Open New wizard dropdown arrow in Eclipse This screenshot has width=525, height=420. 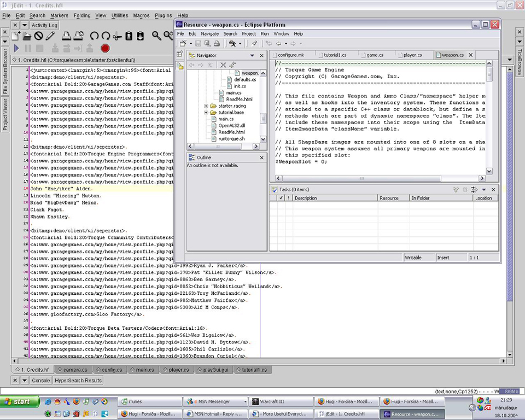[x=191, y=44]
